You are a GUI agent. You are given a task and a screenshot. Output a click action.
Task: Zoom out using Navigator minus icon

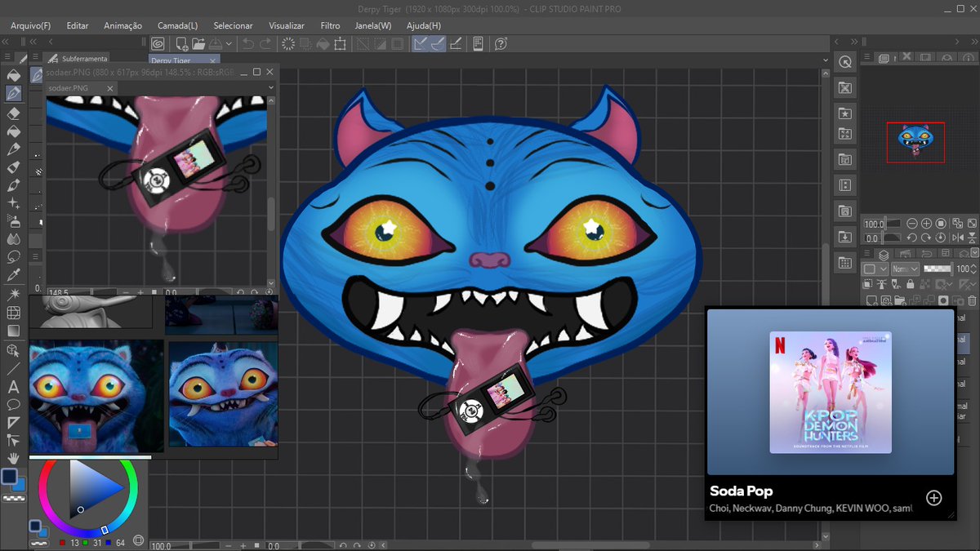(911, 224)
